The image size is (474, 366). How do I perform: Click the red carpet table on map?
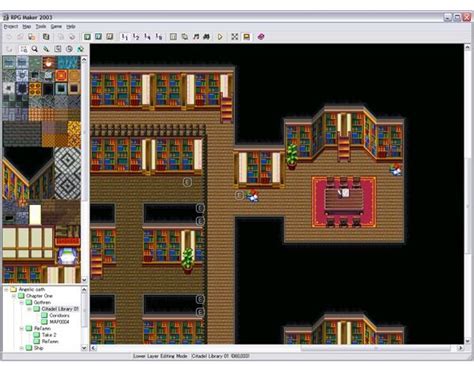(344, 202)
